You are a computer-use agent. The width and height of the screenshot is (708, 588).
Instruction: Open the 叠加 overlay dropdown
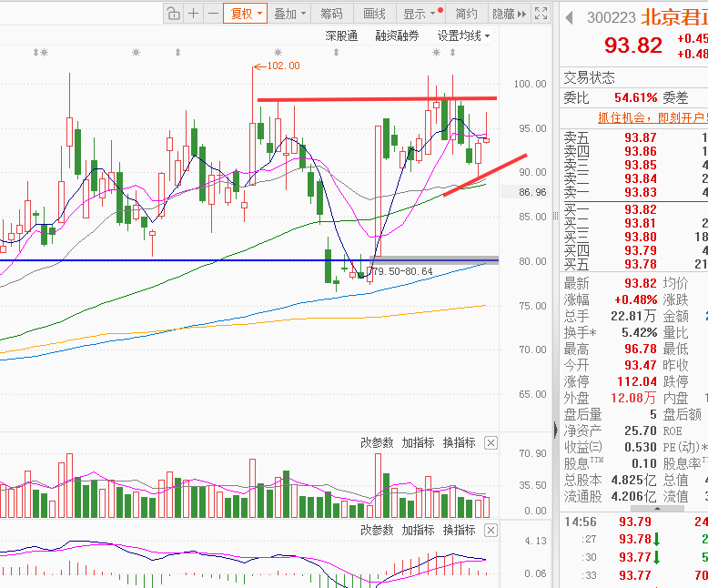coord(289,14)
